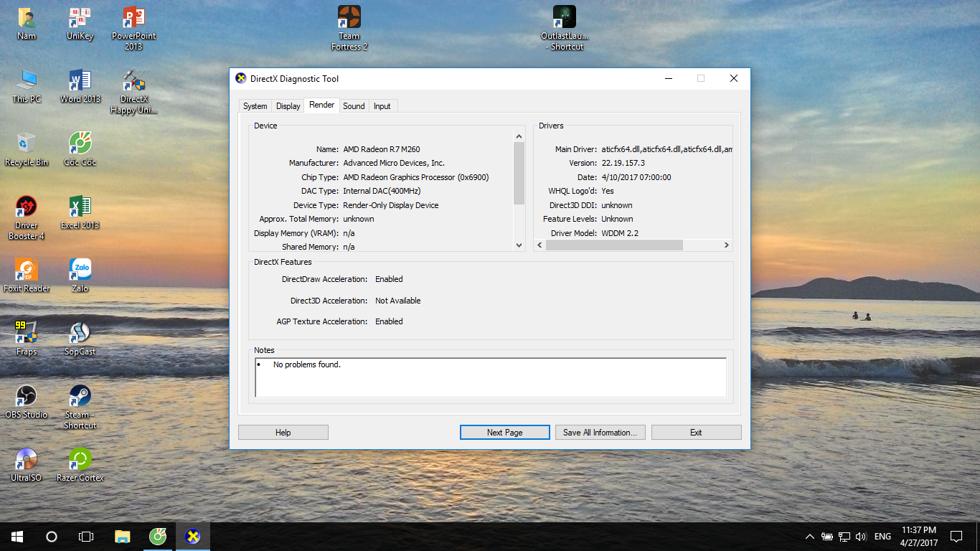Launch OBS Studio from the desktop
Viewport: 980px width, 551px height.
tap(27, 402)
